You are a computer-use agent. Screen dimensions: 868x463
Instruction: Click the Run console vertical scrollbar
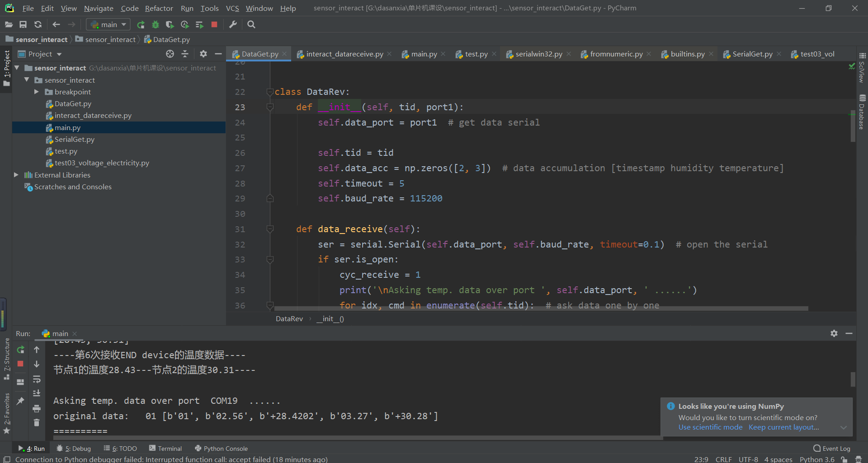pyautogui.click(x=853, y=379)
